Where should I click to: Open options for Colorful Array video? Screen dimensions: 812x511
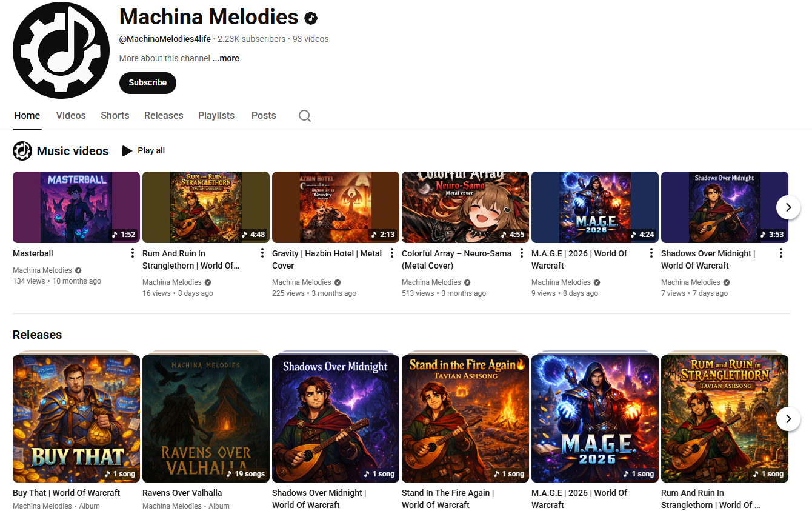click(522, 253)
